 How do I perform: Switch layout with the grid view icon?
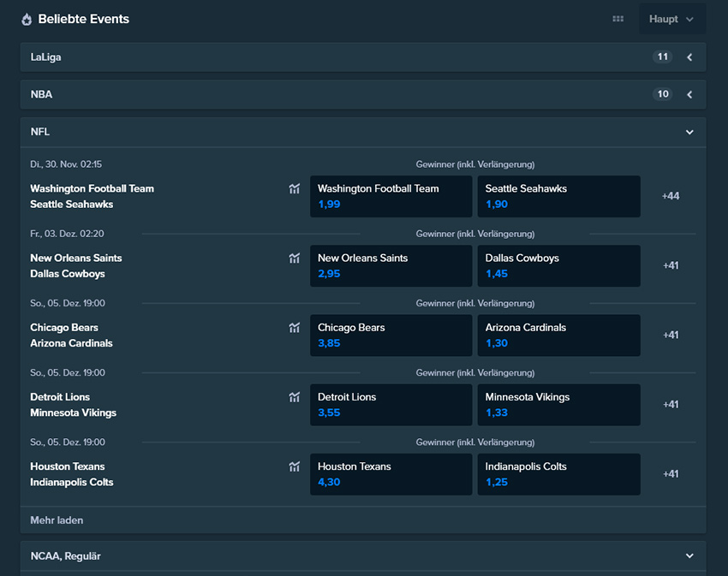[x=618, y=19]
